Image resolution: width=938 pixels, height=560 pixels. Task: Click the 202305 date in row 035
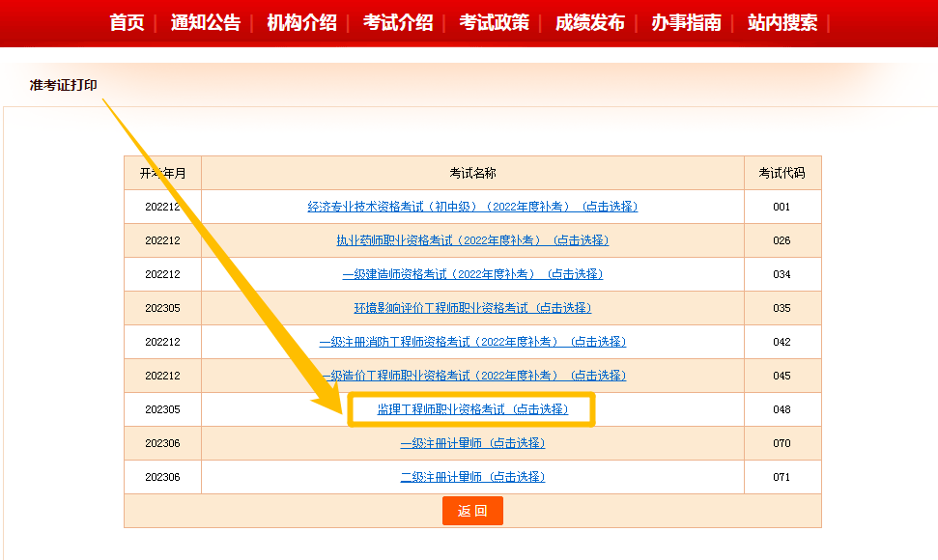(x=162, y=308)
